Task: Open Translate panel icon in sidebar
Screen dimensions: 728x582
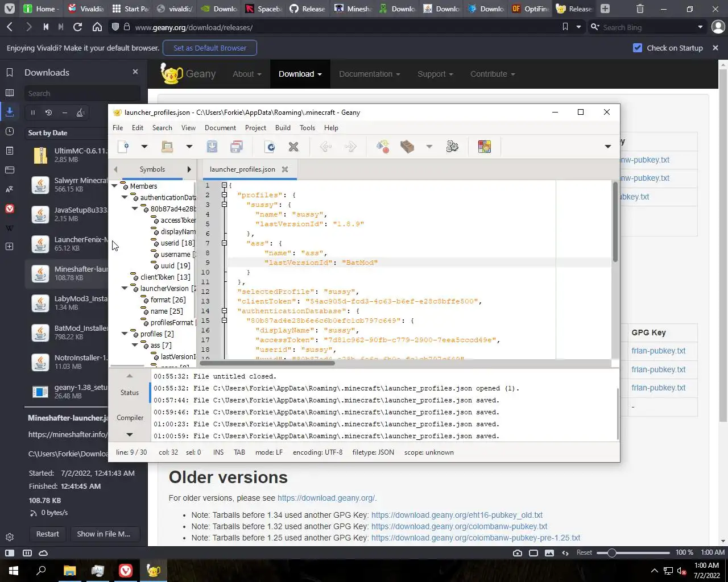Action: [x=10, y=189]
